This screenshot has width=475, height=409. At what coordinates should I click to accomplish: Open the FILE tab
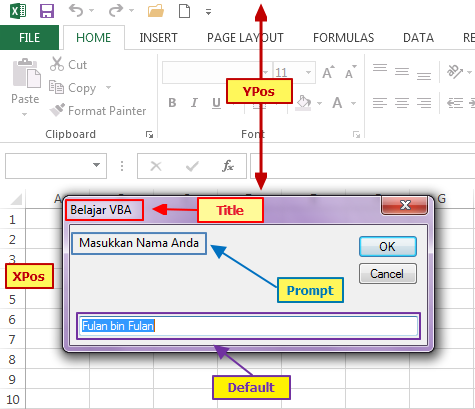29,38
